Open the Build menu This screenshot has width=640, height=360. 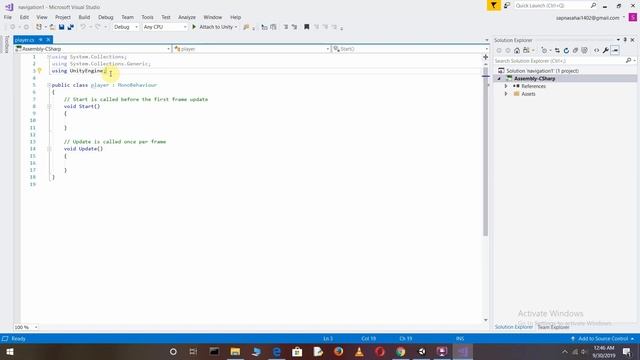[x=84, y=17]
